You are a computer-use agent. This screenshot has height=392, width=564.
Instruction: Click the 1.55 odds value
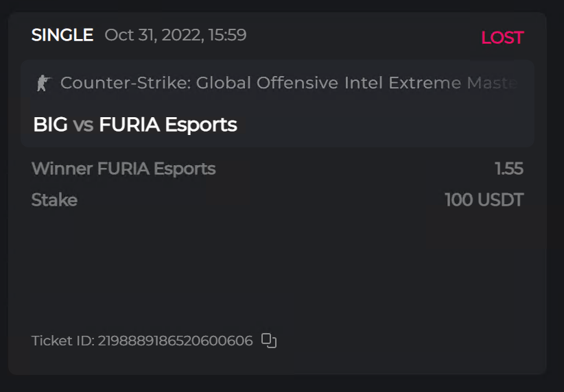point(509,169)
